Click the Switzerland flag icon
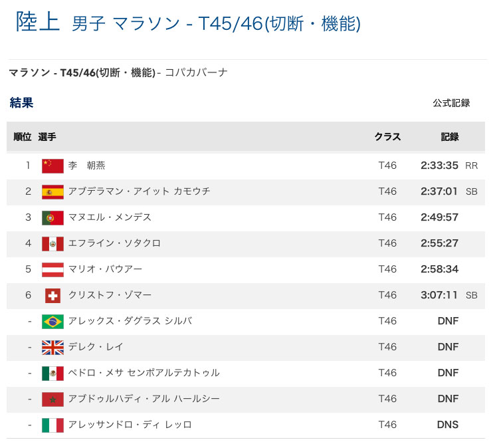499x448 pixels. [52, 295]
